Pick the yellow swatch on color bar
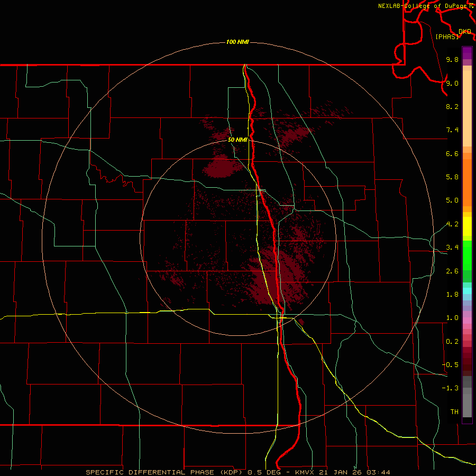The height and width of the screenshot is (476, 476). 467,226
